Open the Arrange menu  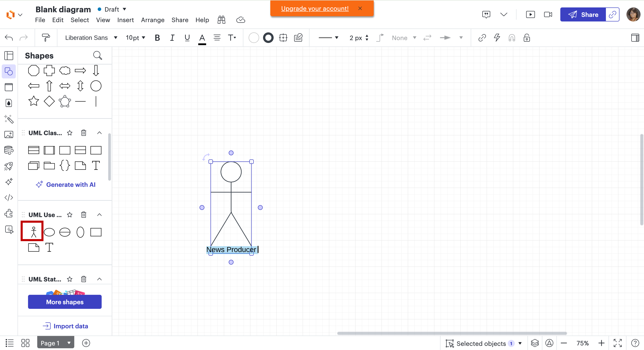point(153,20)
